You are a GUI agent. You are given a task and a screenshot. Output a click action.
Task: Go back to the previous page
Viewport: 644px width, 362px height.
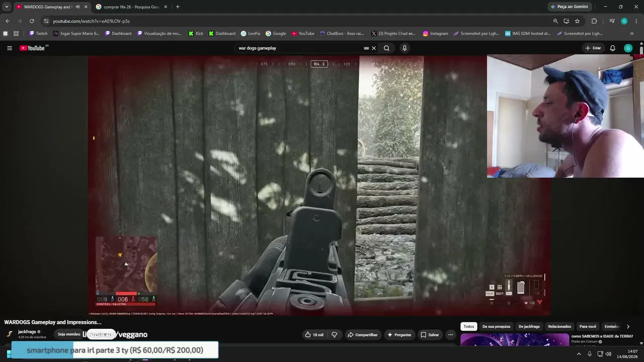8,21
